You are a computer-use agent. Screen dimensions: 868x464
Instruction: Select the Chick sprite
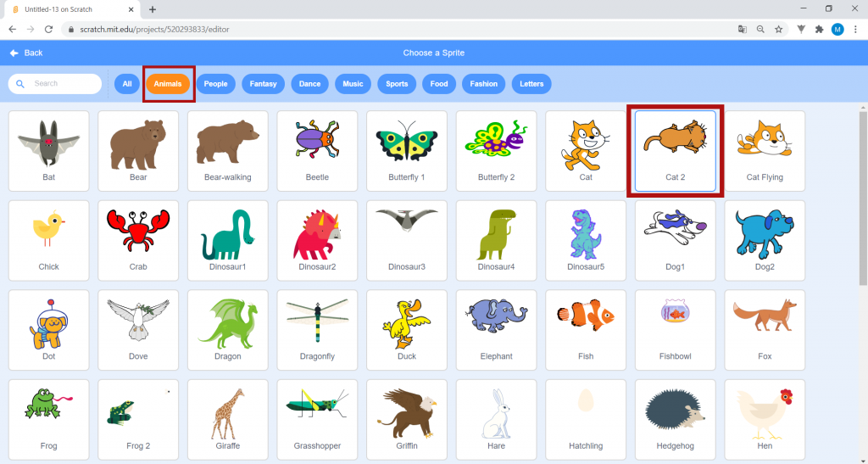[x=48, y=241]
